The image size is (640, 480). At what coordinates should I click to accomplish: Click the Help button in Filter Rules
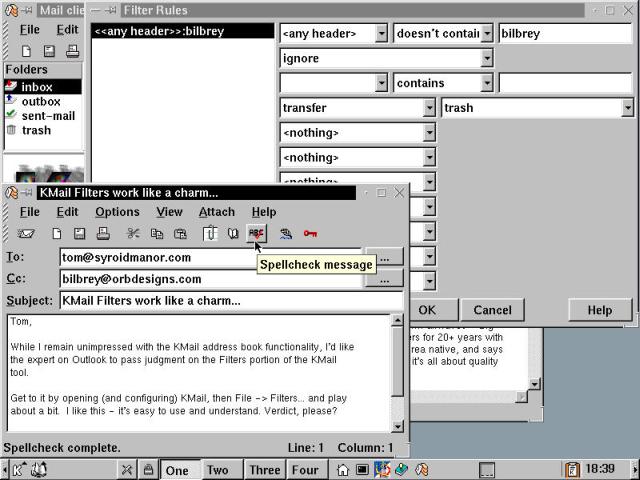(x=599, y=310)
